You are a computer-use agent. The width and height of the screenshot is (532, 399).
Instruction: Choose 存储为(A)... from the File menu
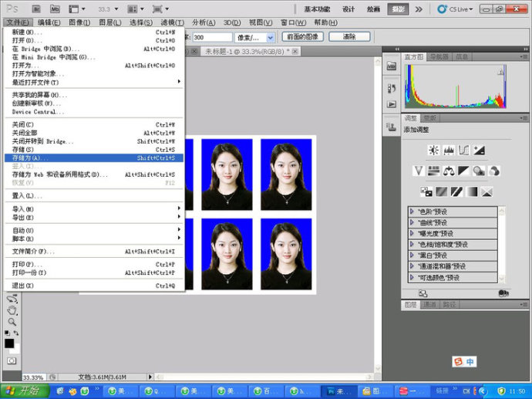click(31, 157)
